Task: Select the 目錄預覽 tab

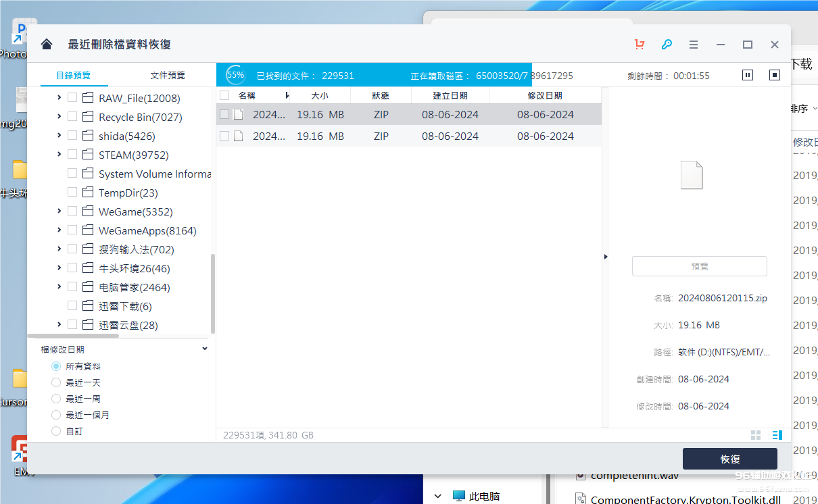Action: (x=73, y=75)
